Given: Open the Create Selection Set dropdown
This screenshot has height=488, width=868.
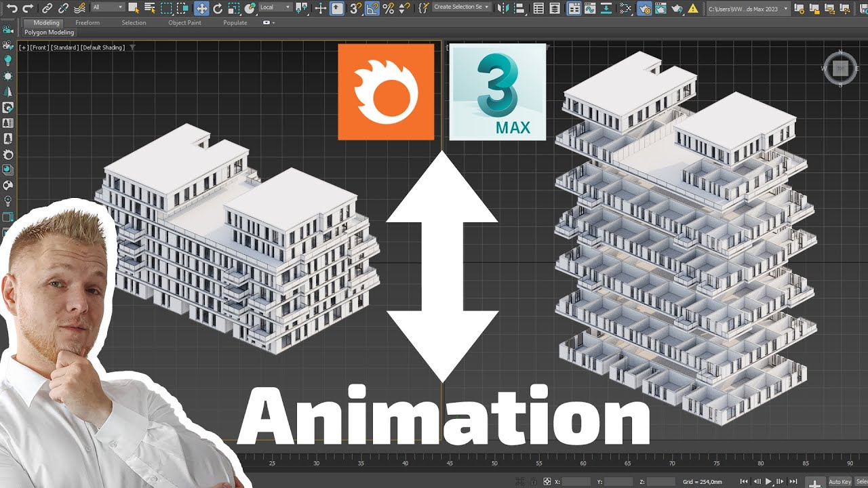Looking at the screenshot, I should tap(462, 7).
